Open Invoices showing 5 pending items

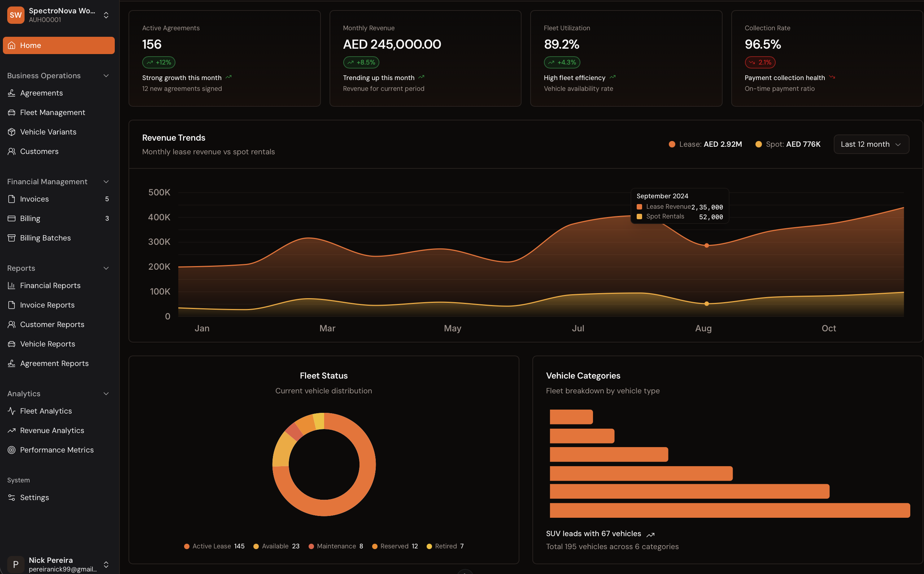34,199
